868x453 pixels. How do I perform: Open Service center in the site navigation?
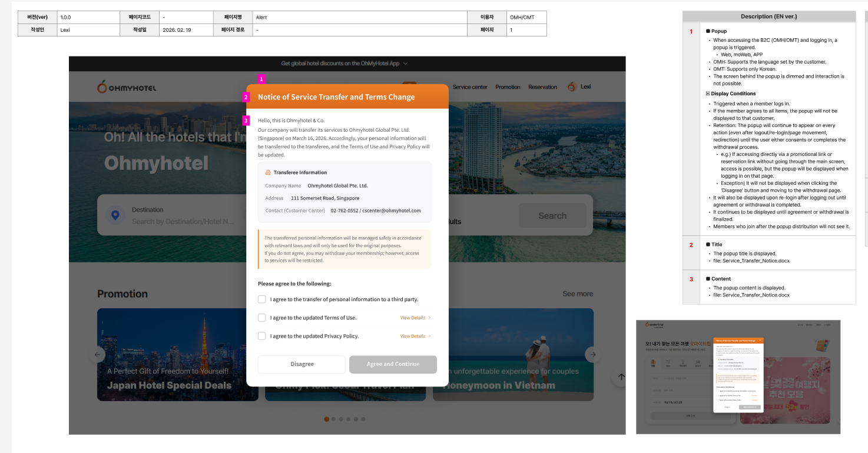coord(470,87)
